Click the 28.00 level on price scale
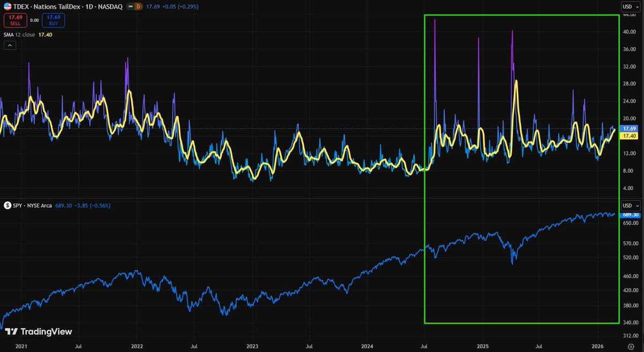644x352 pixels. 629,84
